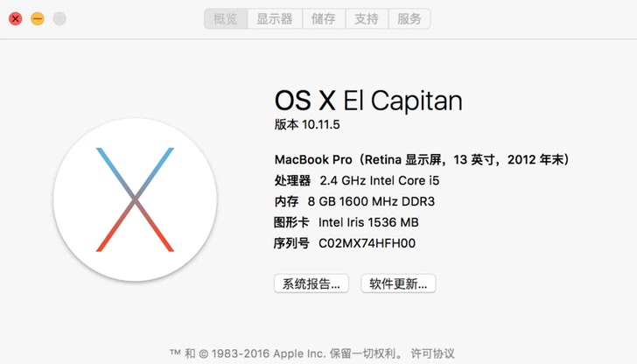This screenshot has height=364, width=637.
Task: Open the 许可协议 link
Action: tap(432, 353)
